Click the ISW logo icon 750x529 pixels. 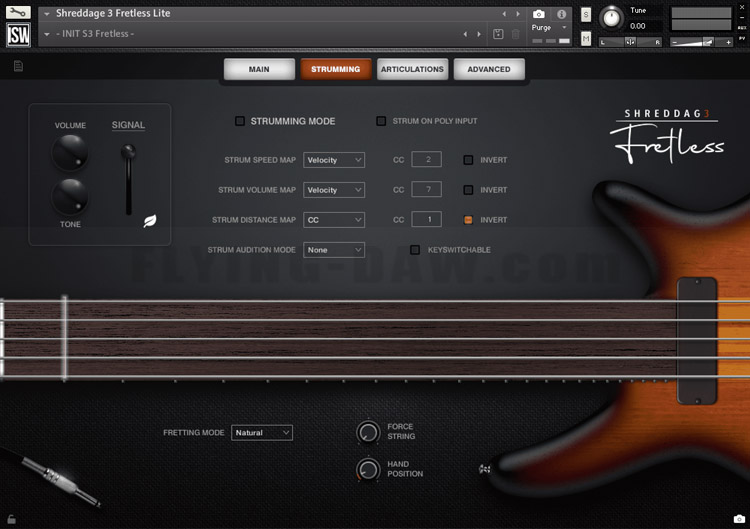pos(18,34)
